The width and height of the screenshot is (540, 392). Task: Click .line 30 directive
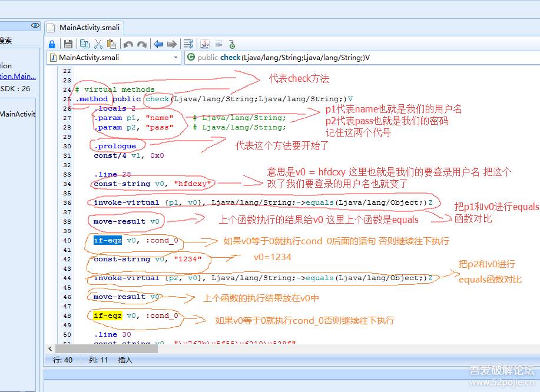[112, 334]
